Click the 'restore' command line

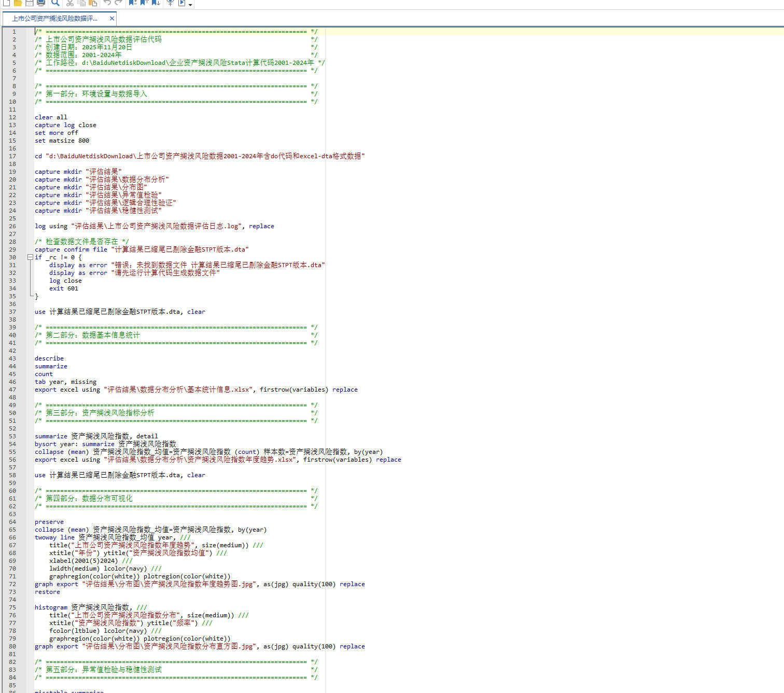click(x=47, y=592)
